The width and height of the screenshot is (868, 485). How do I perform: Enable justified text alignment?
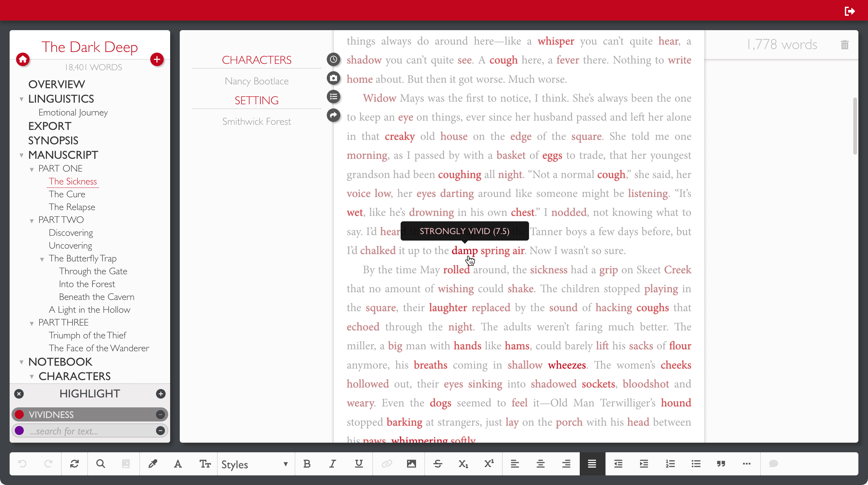tap(592, 464)
